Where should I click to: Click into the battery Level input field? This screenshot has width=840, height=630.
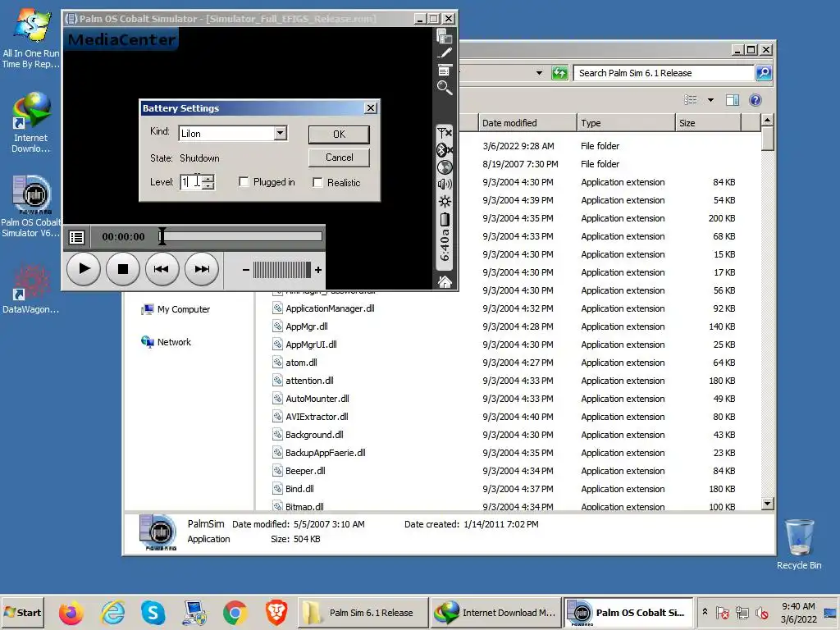191,182
